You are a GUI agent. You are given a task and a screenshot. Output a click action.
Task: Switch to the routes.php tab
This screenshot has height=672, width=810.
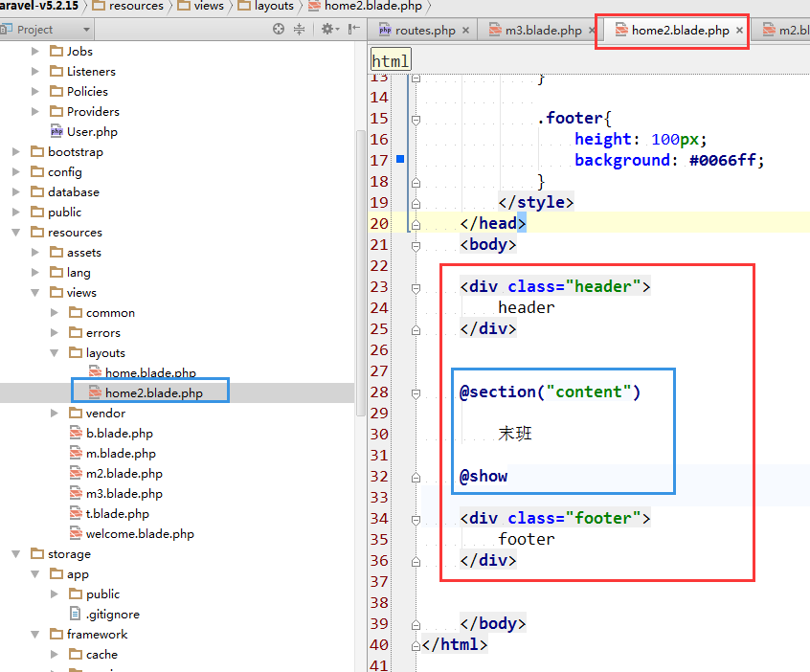424,31
